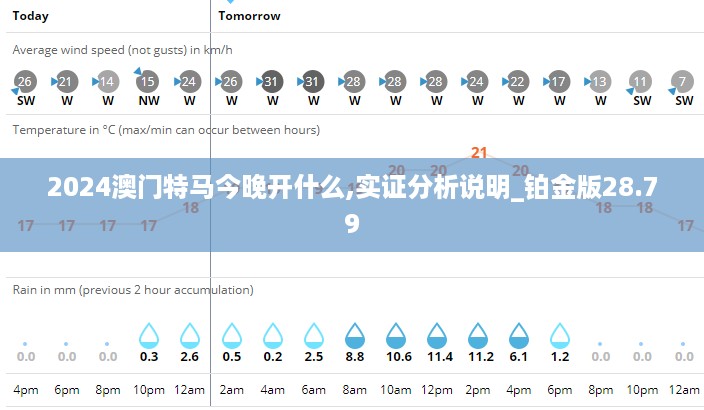Open the Today forecast heading

pos(31,16)
